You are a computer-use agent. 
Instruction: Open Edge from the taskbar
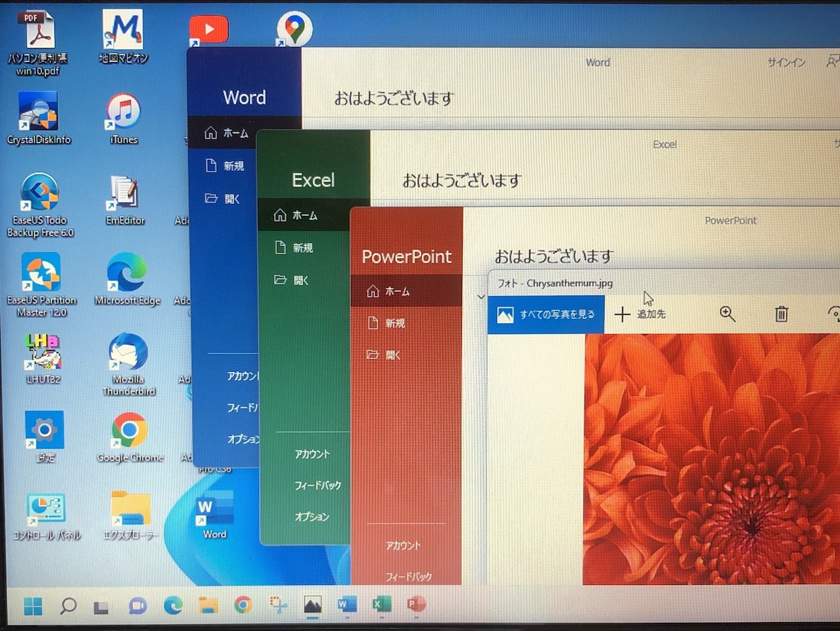tap(173, 606)
